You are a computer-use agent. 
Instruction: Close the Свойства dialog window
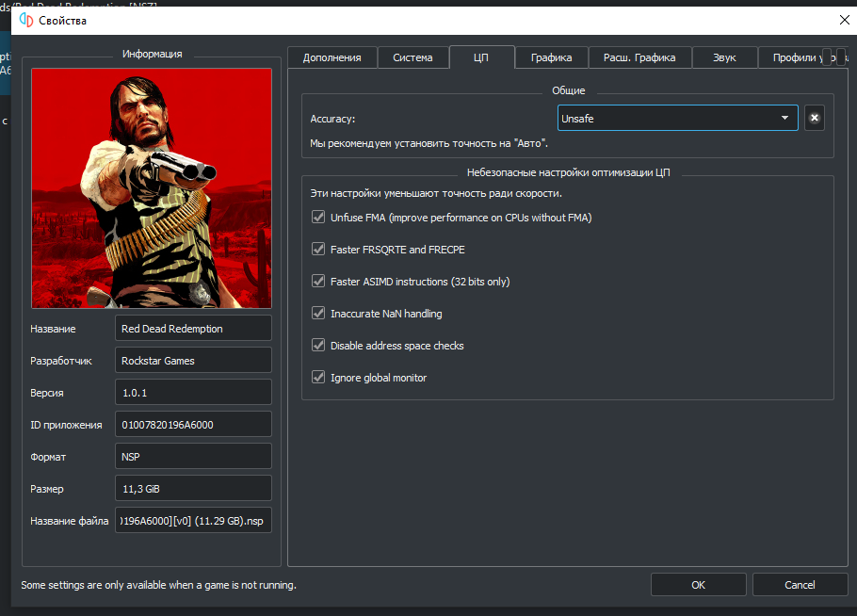844,20
